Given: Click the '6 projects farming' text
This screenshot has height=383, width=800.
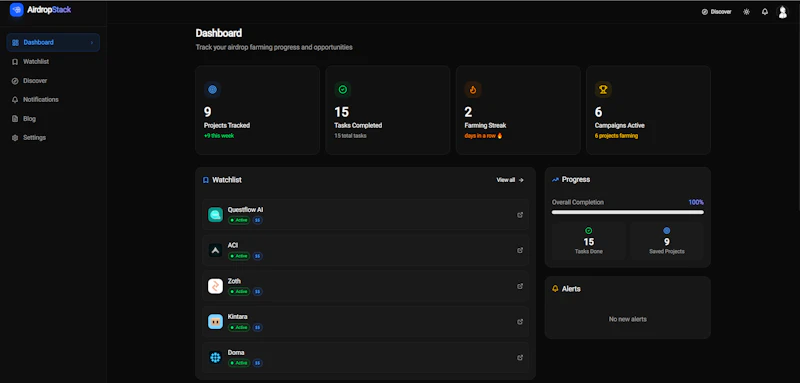Looking at the screenshot, I should [x=616, y=136].
